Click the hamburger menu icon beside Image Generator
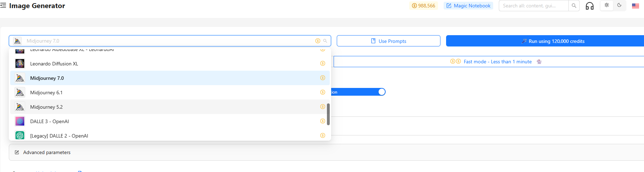 point(3,6)
